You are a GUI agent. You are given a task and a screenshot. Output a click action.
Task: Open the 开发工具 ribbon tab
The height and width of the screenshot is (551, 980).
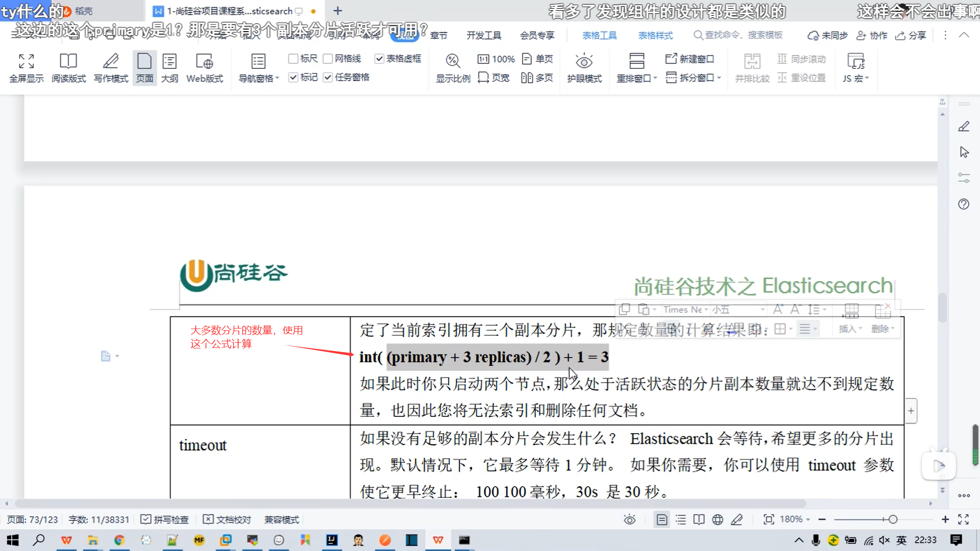pyautogui.click(x=483, y=35)
